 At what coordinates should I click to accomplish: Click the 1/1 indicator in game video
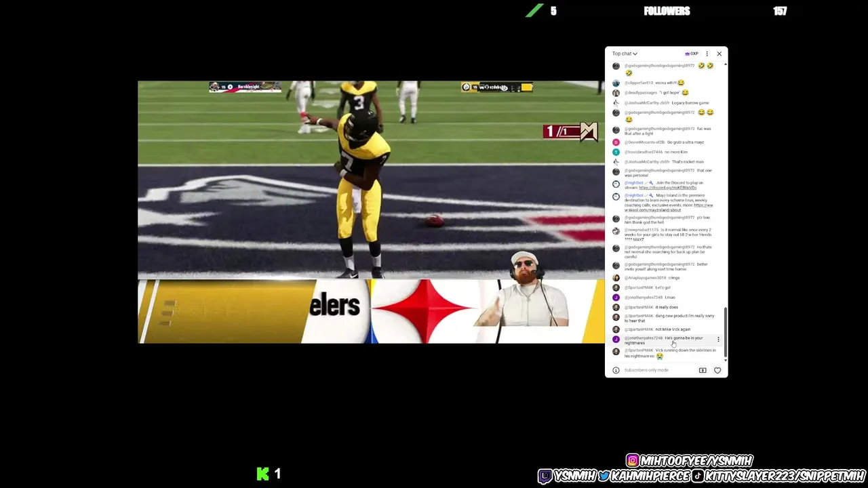570,131
